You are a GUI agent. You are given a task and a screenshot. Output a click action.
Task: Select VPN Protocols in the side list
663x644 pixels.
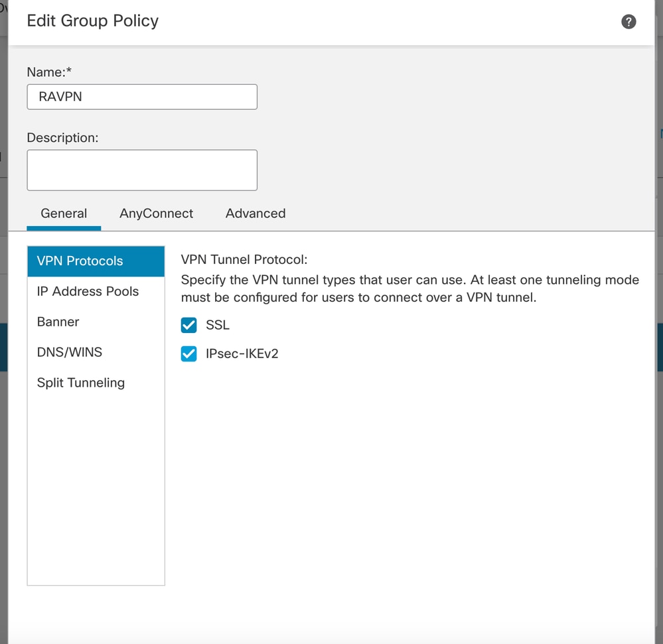(96, 261)
